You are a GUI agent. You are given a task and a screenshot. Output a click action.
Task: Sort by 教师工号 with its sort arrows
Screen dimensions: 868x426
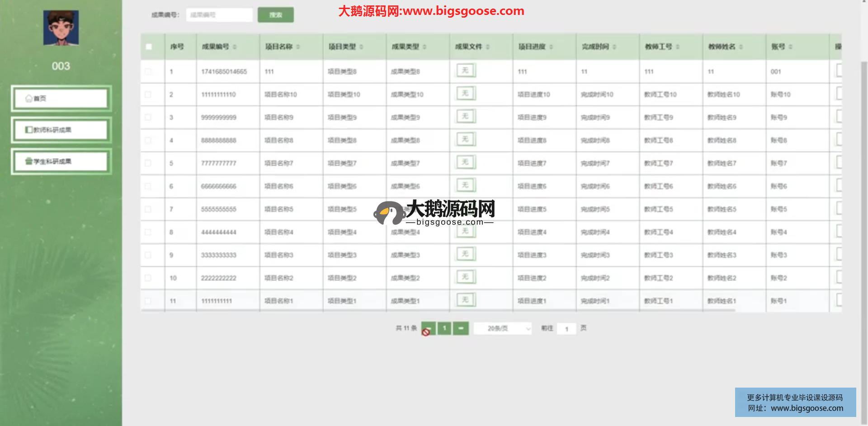[x=678, y=47]
